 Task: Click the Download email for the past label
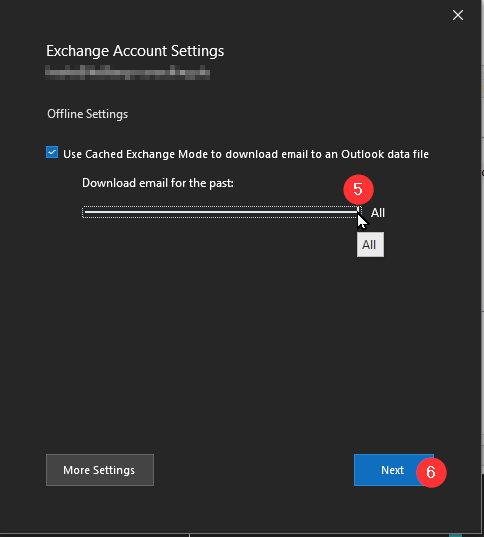[158, 183]
